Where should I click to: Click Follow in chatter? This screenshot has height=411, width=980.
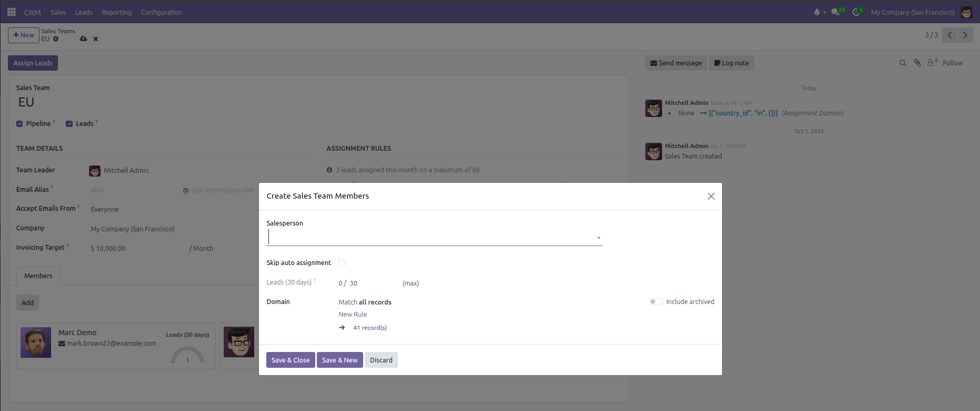point(953,63)
